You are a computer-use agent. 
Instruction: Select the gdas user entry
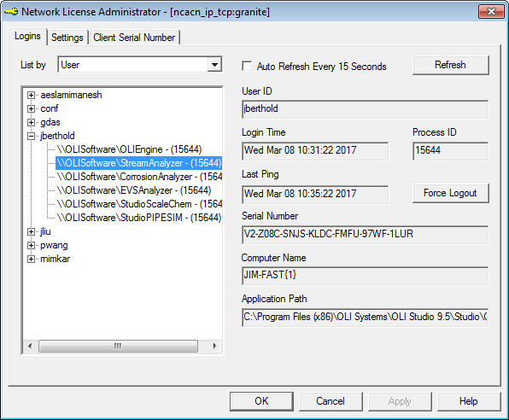click(x=50, y=122)
